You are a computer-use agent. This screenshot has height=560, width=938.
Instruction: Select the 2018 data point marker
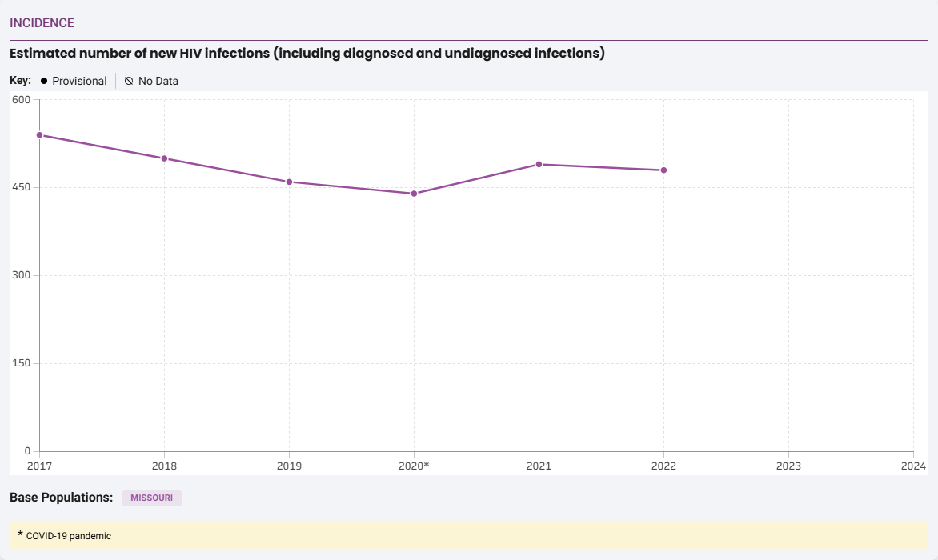pos(164,157)
